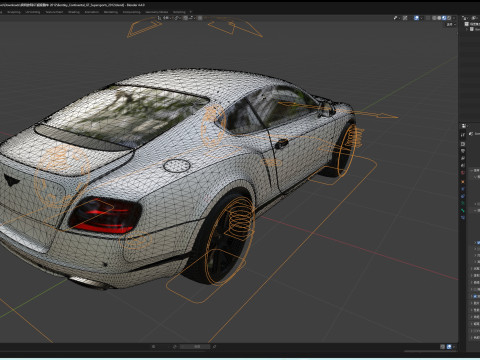Select wireframe viewport shading
The image size is (480, 360).
(434, 18)
